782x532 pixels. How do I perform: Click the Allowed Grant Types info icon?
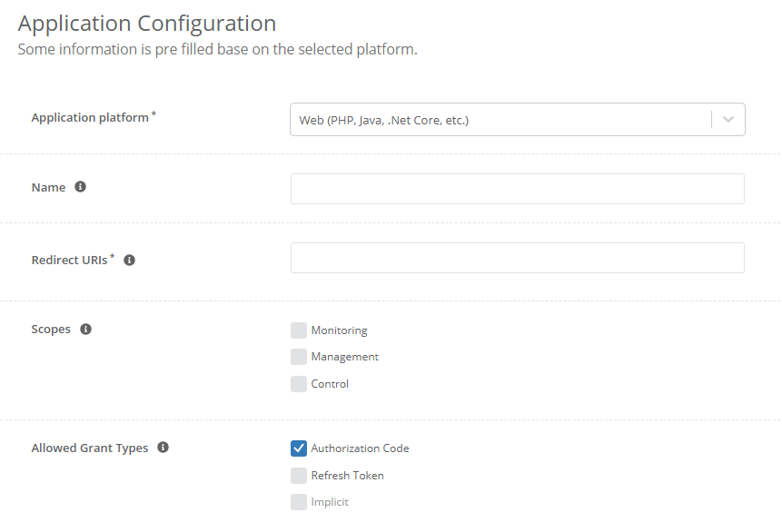click(x=163, y=448)
